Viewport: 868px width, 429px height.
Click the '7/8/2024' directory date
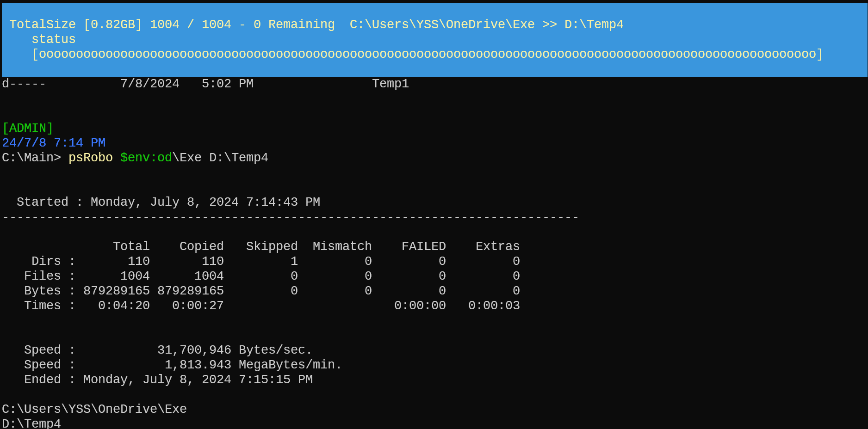(x=150, y=84)
